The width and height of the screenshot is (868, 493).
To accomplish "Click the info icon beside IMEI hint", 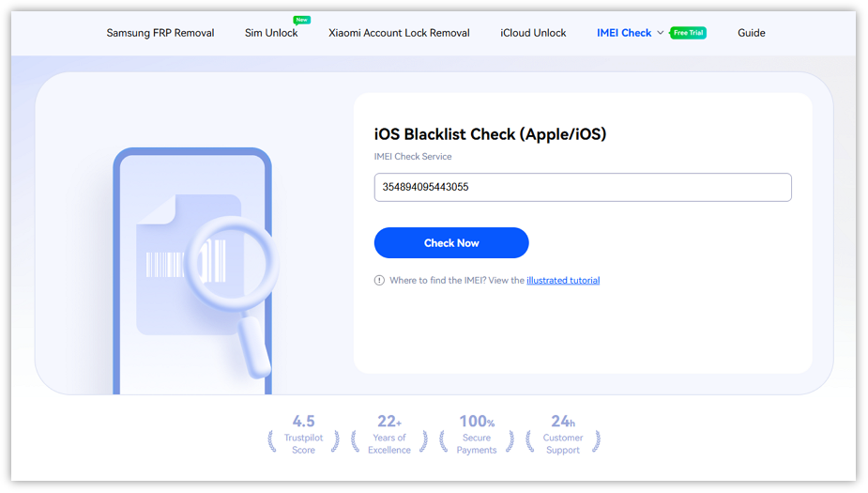I will click(x=379, y=280).
